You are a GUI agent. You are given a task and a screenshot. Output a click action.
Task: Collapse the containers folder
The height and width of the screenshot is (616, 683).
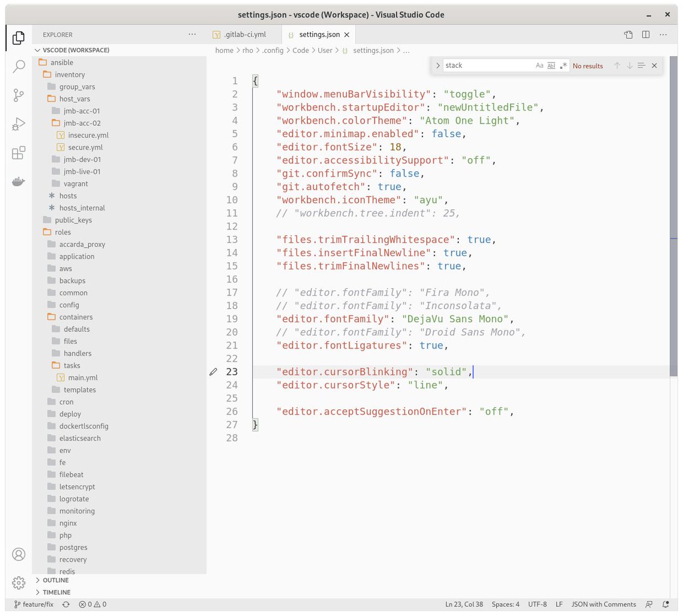[x=120, y=317]
